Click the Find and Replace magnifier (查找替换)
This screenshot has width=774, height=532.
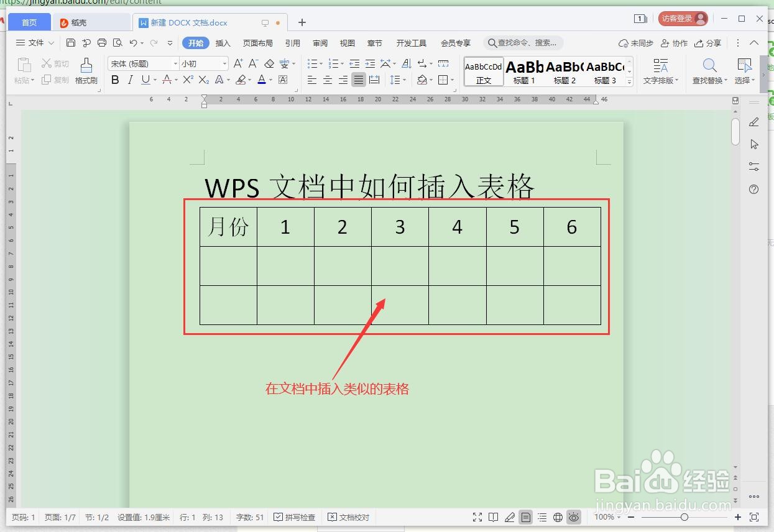click(x=709, y=71)
